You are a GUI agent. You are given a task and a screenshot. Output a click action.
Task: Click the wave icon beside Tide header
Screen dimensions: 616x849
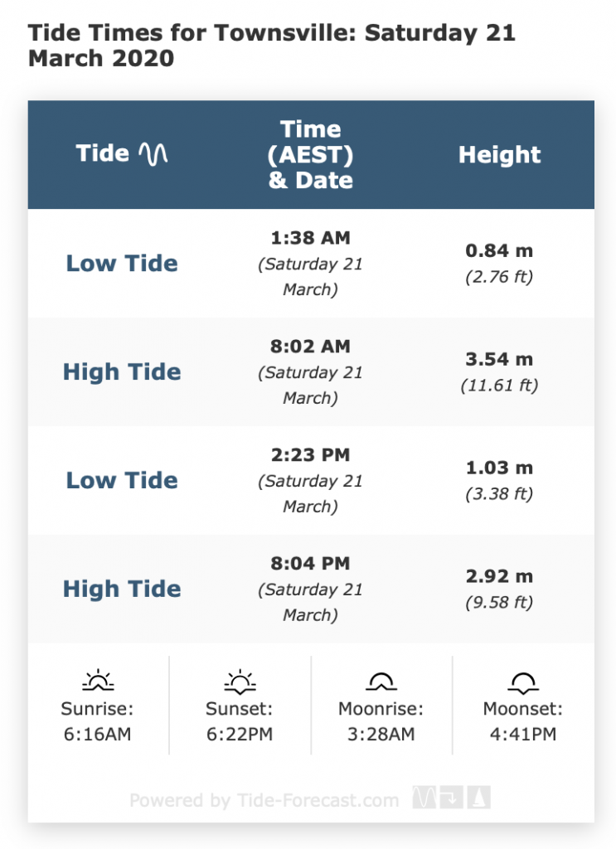tap(153, 153)
